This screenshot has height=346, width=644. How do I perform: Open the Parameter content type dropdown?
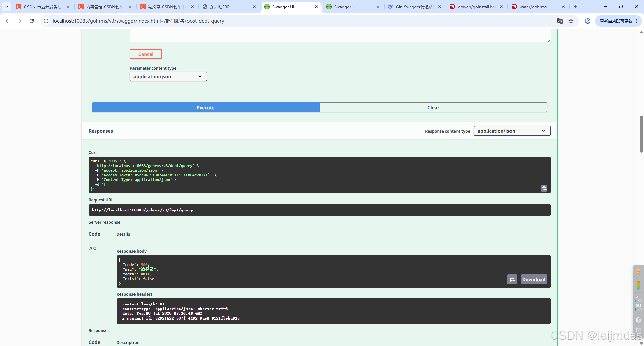click(x=168, y=76)
